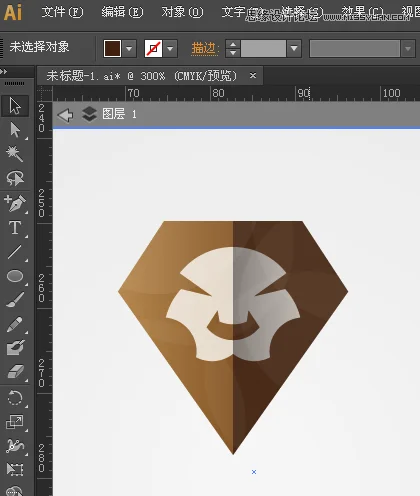This screenshot has width=420, height=496.
Task: Expand the stroke weight dropdown
Action: tap(294, 49)
